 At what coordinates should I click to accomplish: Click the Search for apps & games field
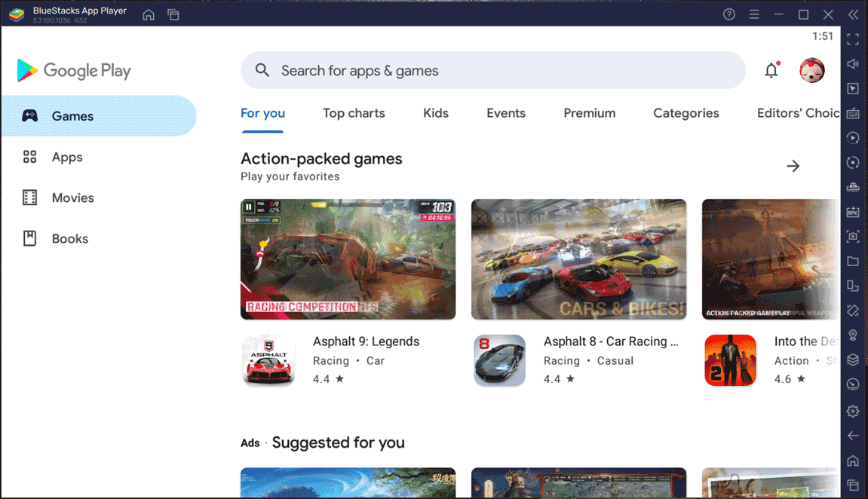point(492,71)
